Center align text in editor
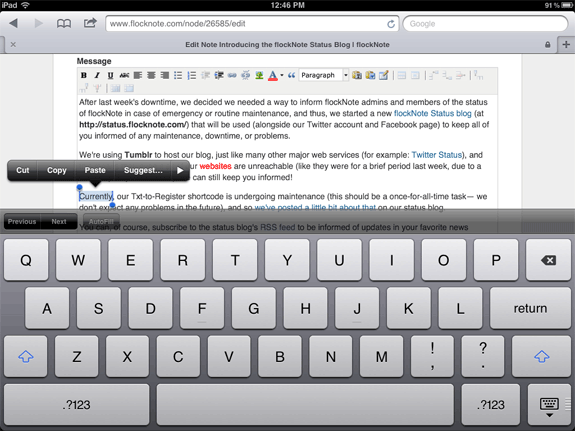The width and height of the screenshot is (575, 431). (151, 75)
